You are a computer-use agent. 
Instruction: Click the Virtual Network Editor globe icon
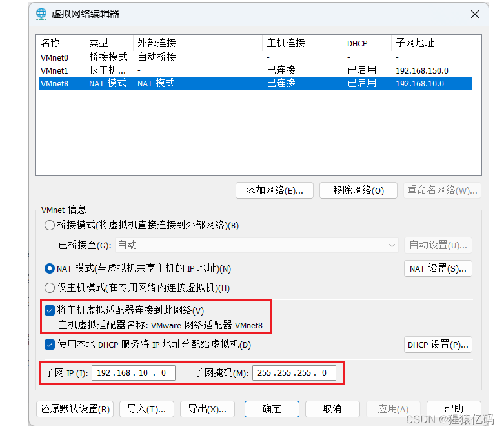pyautogui.click(x=41, y=14)
